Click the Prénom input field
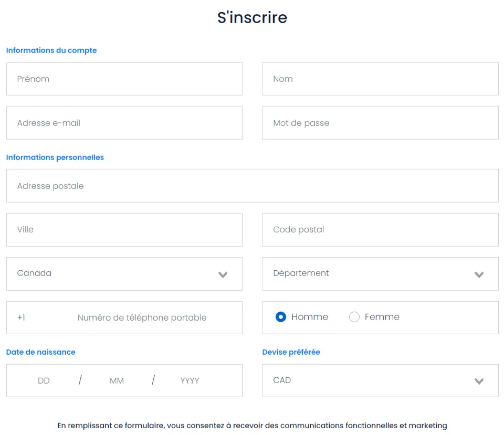This screenshot has height=435, width=504. pos(124,79)
